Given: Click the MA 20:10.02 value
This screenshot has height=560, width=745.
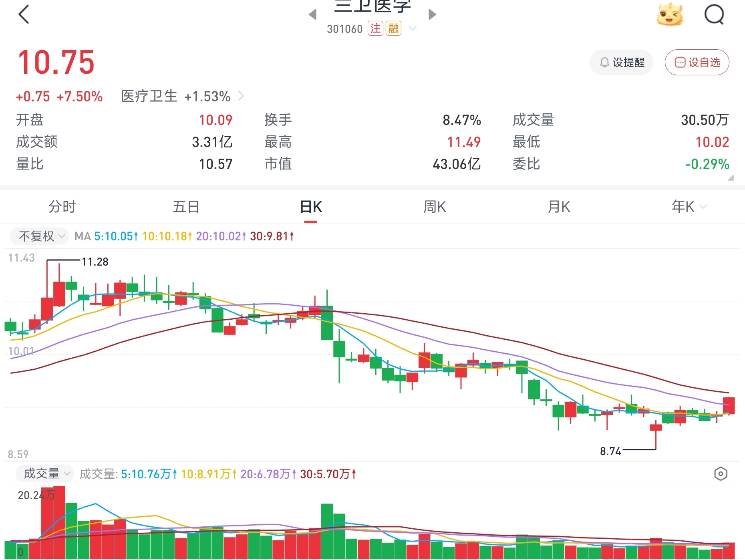Looking at the screenshot, I should (221, 236).
